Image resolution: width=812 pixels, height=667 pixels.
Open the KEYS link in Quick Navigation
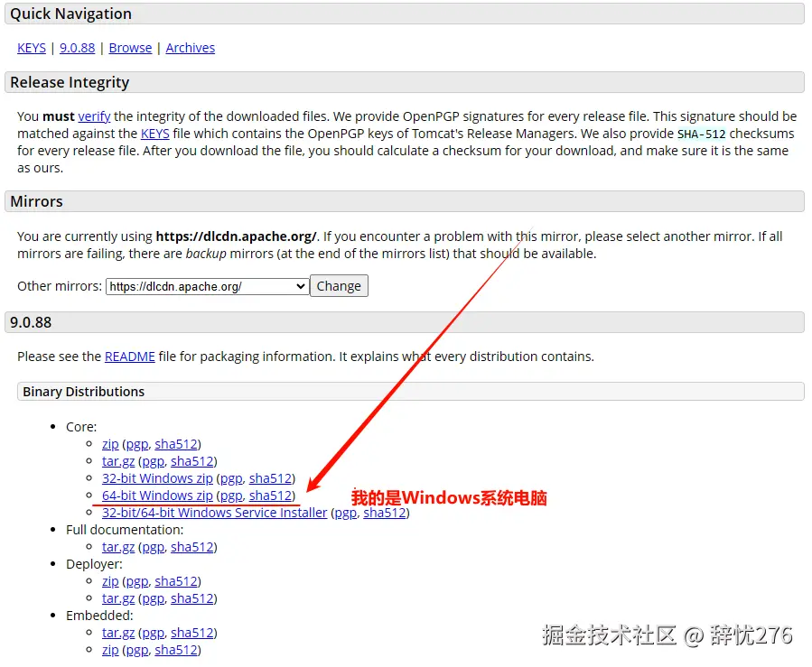(x=32, y=48)
